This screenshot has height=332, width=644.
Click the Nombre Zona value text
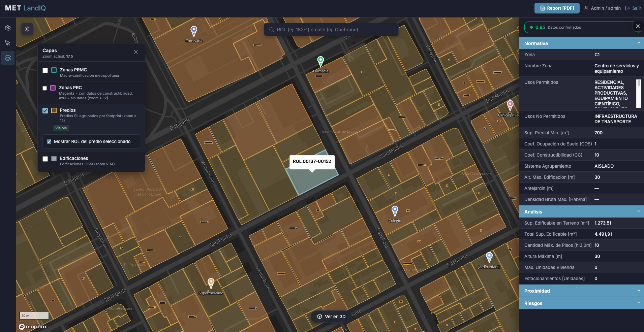[617, 68]
